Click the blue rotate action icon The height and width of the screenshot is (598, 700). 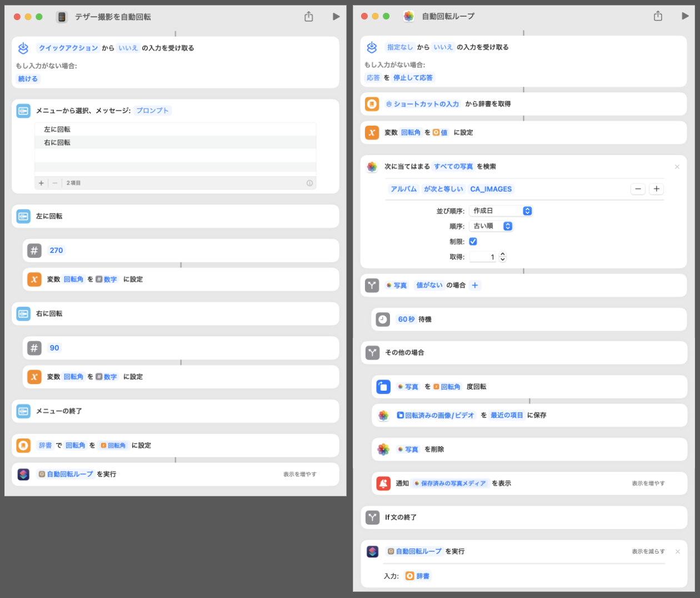coord(383,387)
